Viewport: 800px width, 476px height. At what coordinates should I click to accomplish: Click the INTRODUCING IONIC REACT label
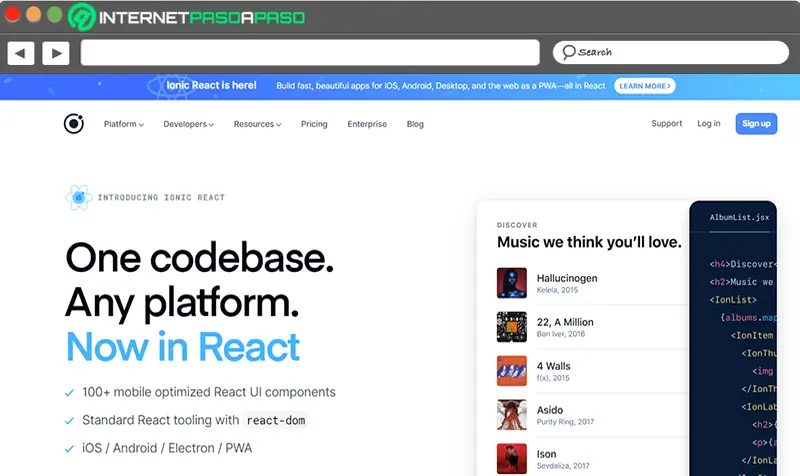click(161, 197)
